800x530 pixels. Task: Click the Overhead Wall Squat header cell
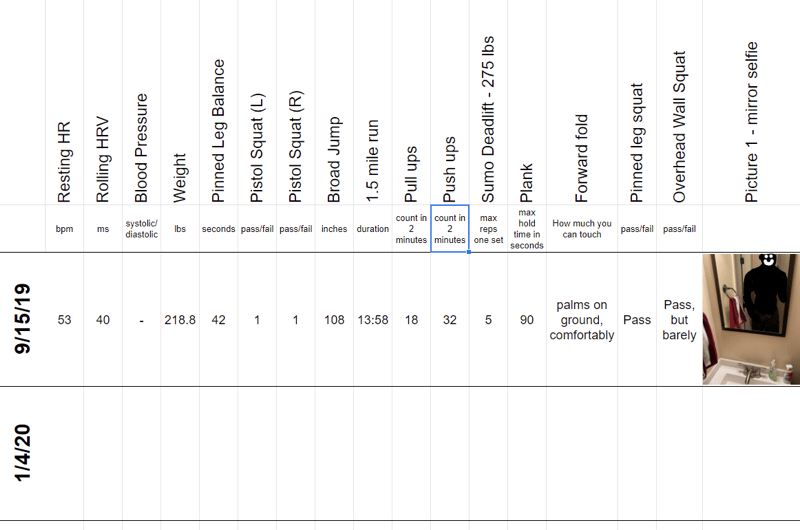pos(680,125)
